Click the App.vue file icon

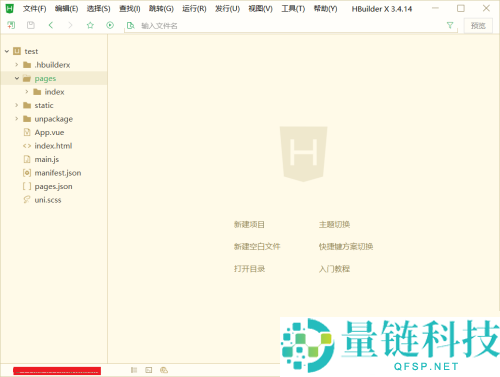[27, 132]
